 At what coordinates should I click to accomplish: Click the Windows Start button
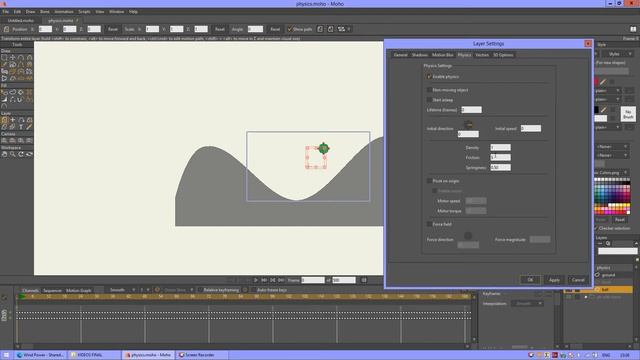6,355
